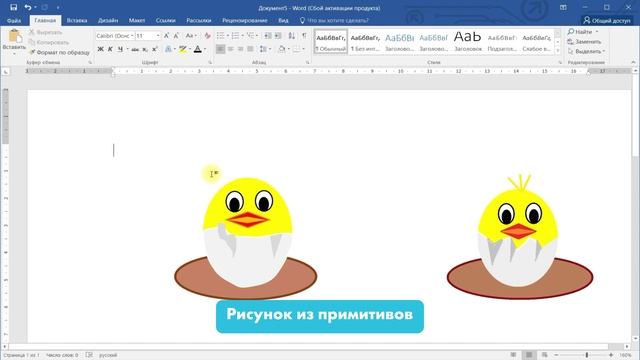Toggle underline Ч formatting
Image resolution: width=640 pixels, height=360 pixels.
(x=120, y=49)
